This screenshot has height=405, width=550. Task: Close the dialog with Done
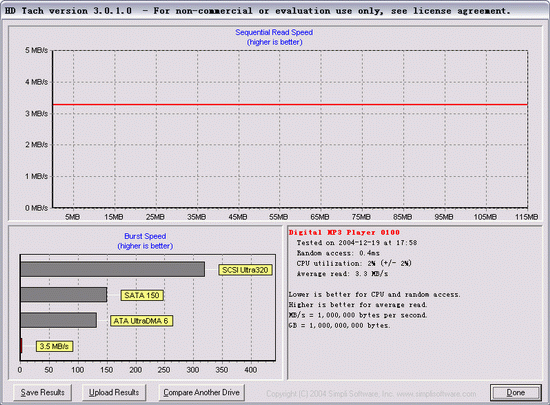pyautogui.click(x=516, y=393)
